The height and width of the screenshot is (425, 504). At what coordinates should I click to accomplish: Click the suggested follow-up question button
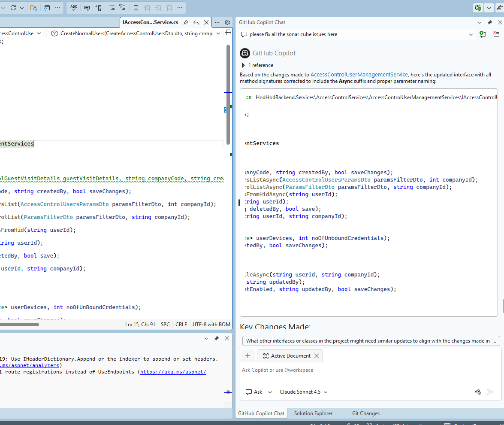(x=371, y=341)
